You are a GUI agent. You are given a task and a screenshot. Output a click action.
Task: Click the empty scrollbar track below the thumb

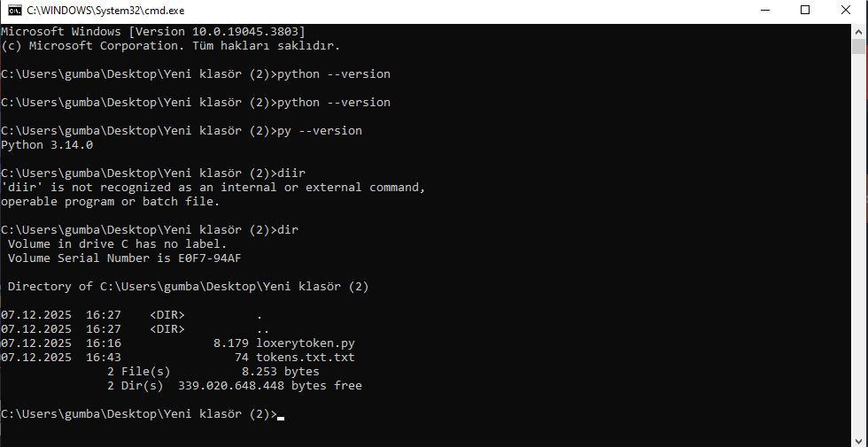[x=859, y=249]
